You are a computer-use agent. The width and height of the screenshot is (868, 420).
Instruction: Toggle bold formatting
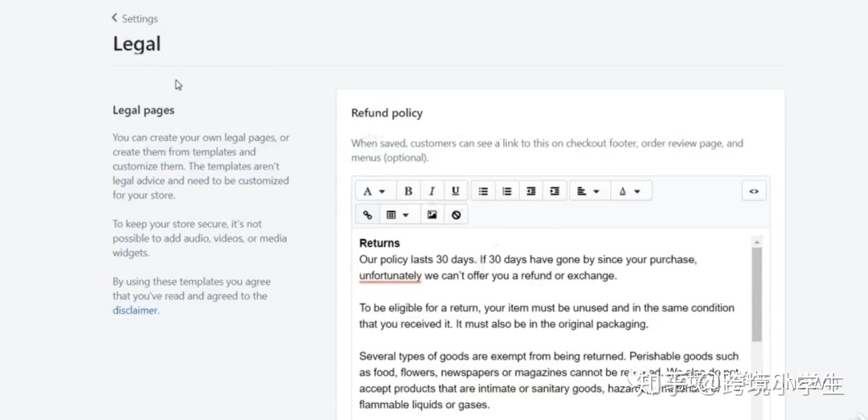coord(408,191)
